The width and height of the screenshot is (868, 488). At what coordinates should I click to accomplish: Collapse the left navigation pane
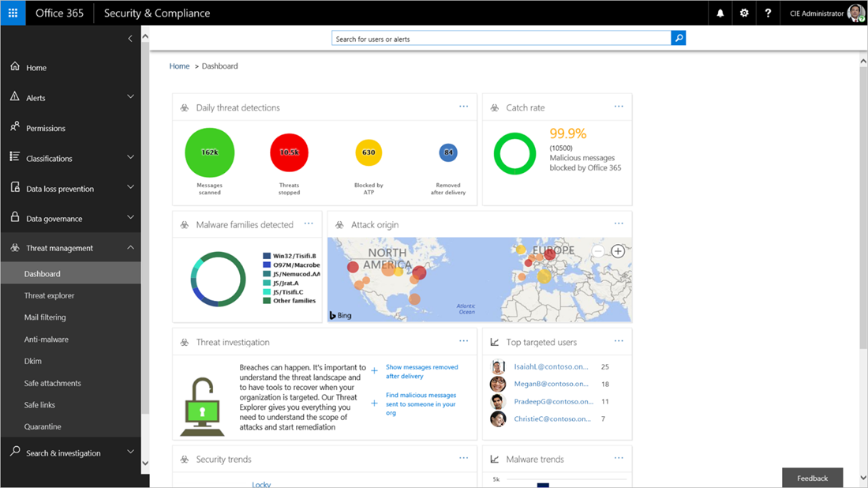pyautogui.click(x=130, y=39)
